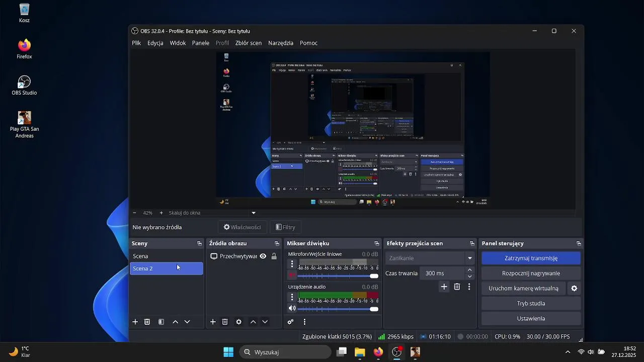
Task: Remove scene transition with trash icon
Action: tap(457, 287)
